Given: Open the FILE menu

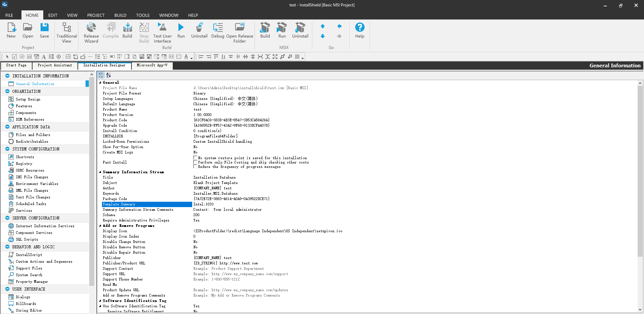Looking at the screenshot, I should click(9, 15).
